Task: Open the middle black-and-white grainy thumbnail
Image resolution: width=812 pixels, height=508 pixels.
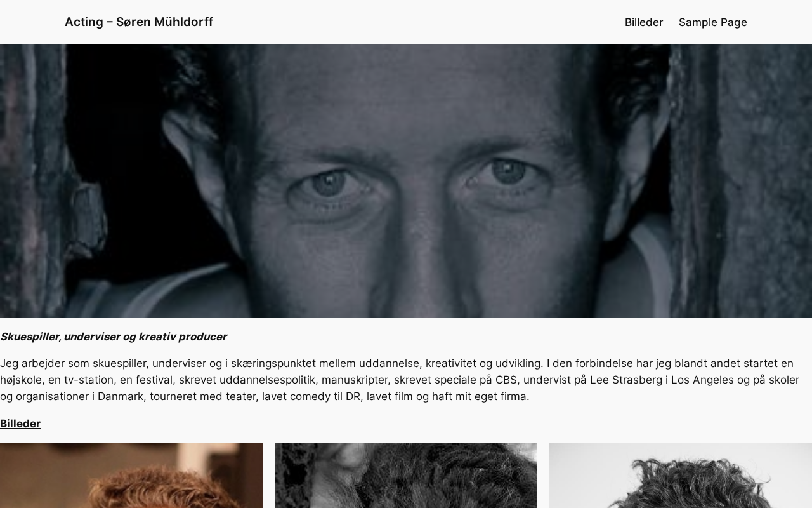Action: (406, 475)
